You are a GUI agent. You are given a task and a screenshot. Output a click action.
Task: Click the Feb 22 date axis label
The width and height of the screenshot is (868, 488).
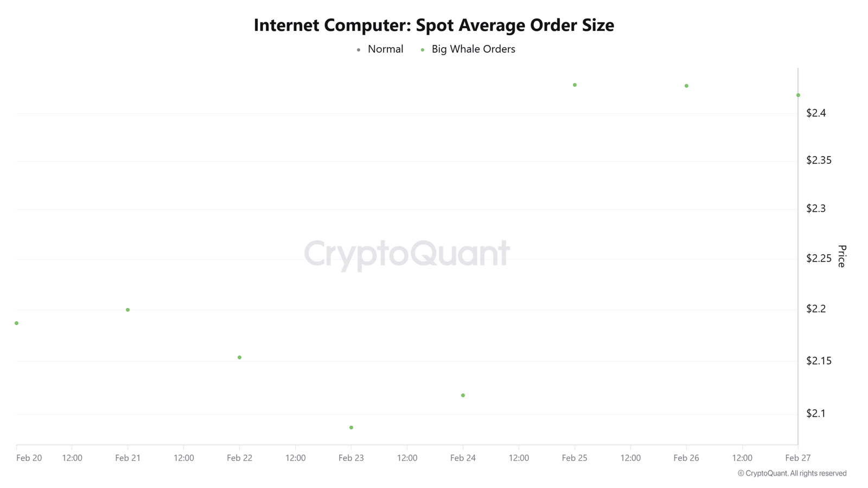[x=240, y=458]
